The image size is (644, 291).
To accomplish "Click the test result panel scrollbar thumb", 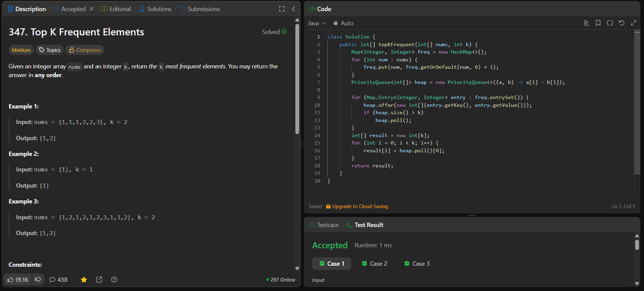I will [638, 244].
